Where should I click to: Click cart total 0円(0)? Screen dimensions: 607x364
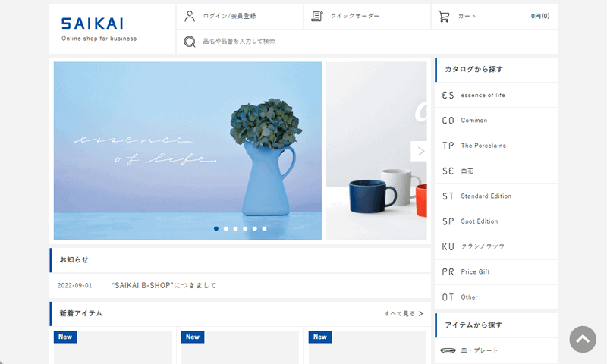click(540, 16)
